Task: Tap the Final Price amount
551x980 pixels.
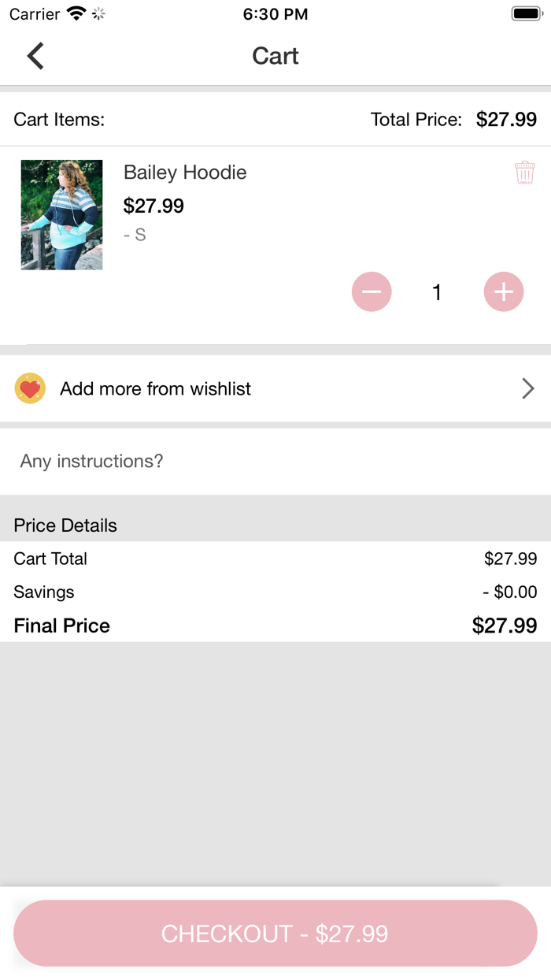Action: click(505, 625)
